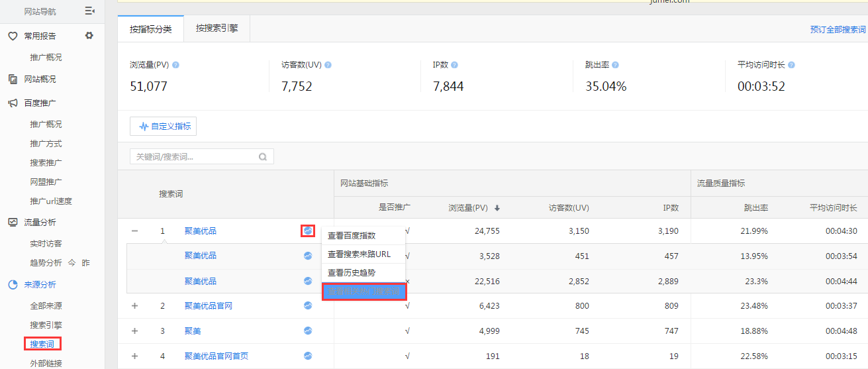Focus the 关键词/搜索词 search input field
The width and height of the screenshot is (868, 369).
pos(195,157)
